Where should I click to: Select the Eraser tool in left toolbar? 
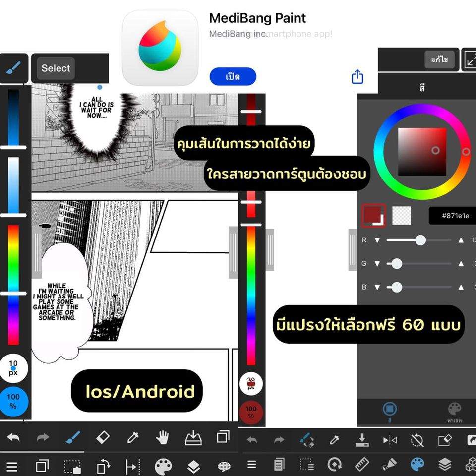pyautogui.click(x=102, y=437)
